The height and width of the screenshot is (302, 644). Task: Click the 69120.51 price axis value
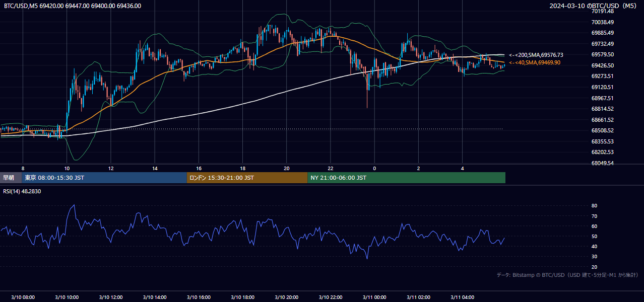pos(603,87)
